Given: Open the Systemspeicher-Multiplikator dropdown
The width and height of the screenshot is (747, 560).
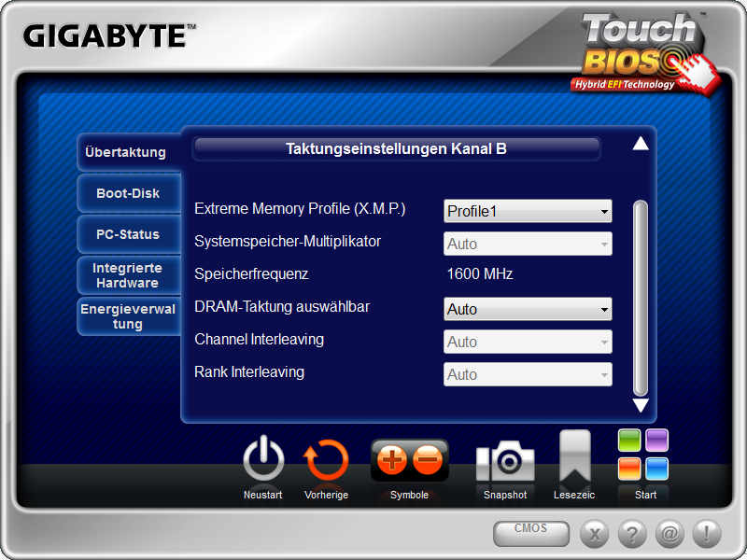Looking at the screenshot, I should 528,244.
